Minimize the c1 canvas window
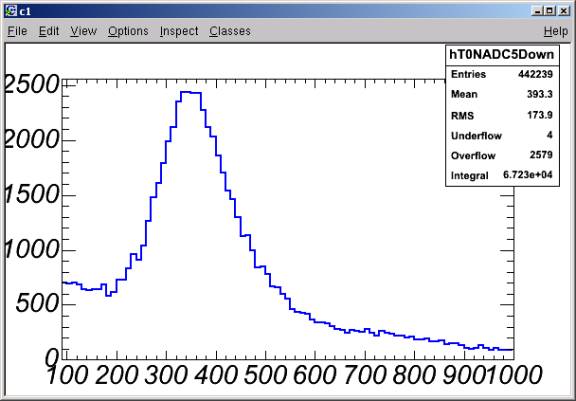Screen dimensions: 576x401 (x=537, y=11)
